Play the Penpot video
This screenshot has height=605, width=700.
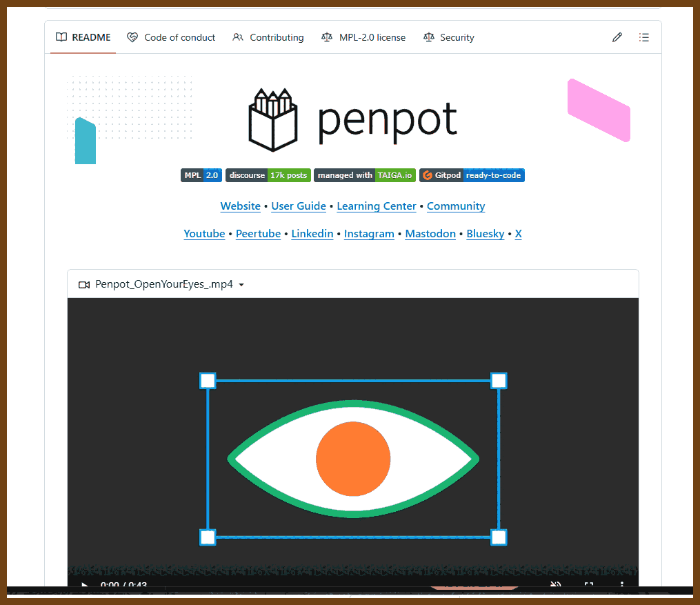85,585
